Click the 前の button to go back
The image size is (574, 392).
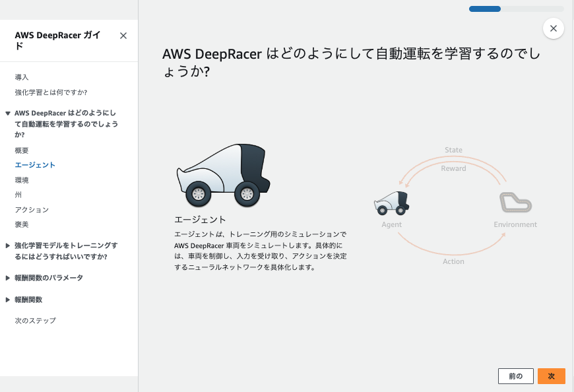click(x=515, y=376)
